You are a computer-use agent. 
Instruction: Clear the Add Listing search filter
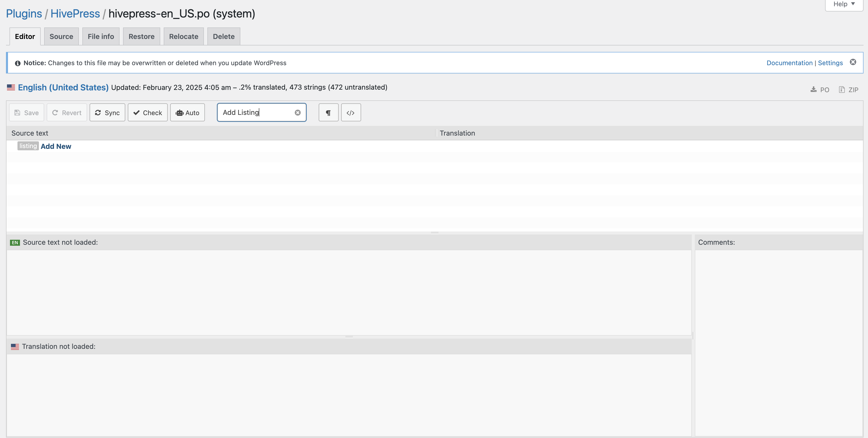[297, 113]
